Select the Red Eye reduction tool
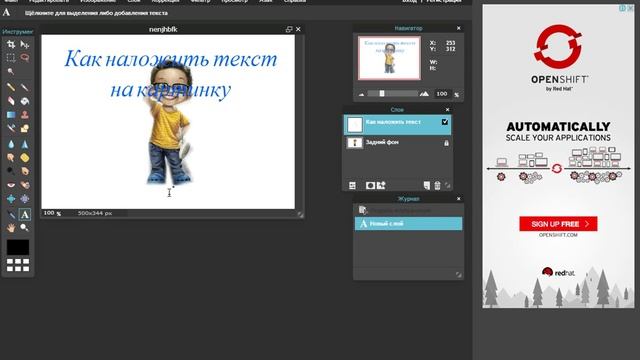 coord(11,185)
